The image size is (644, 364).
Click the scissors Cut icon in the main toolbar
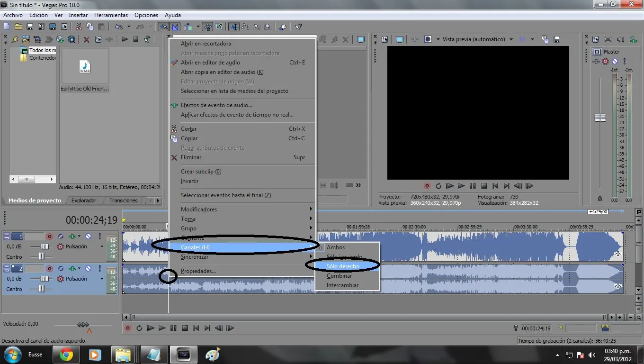[79, 27]
